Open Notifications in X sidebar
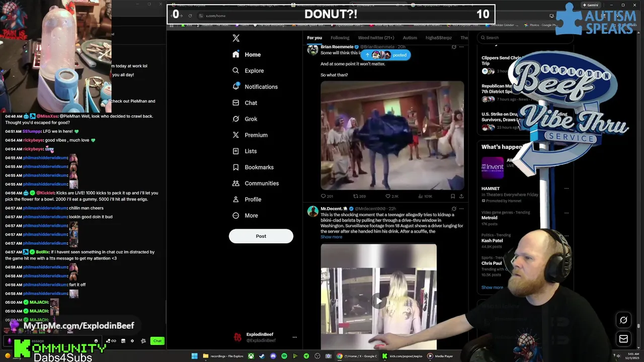This screenshot has width=644, height=362. point(255,86)
